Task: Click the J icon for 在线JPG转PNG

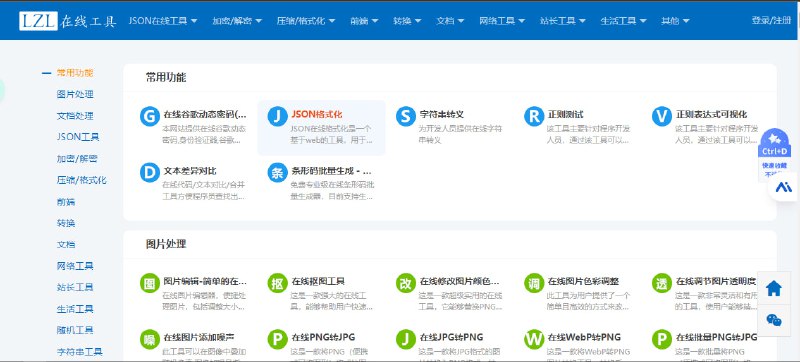Action: coord(406,340)
